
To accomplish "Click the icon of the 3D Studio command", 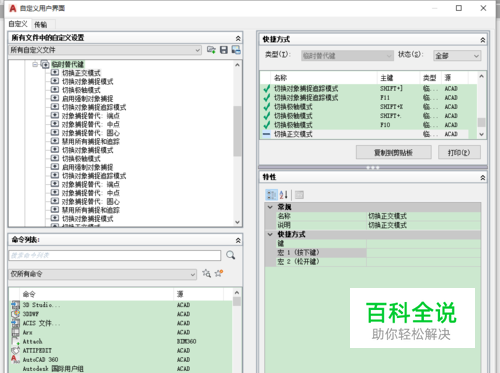I will (15, 305).
